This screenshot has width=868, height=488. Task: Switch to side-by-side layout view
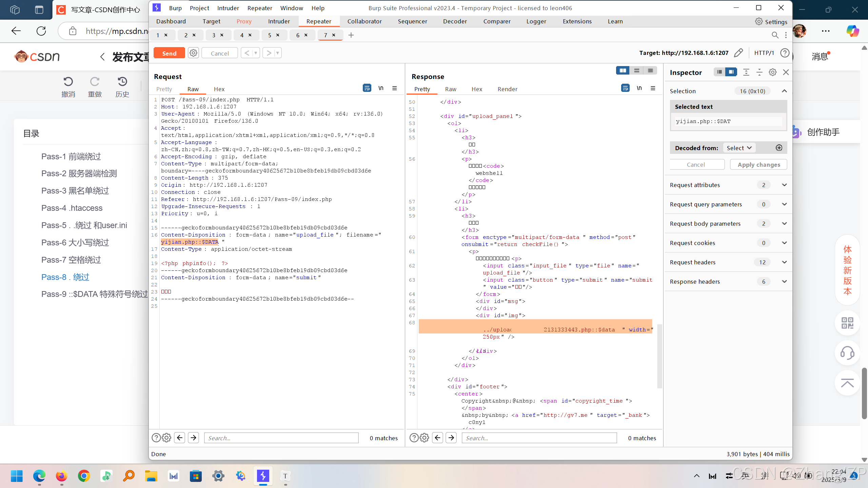coord(623,70)
